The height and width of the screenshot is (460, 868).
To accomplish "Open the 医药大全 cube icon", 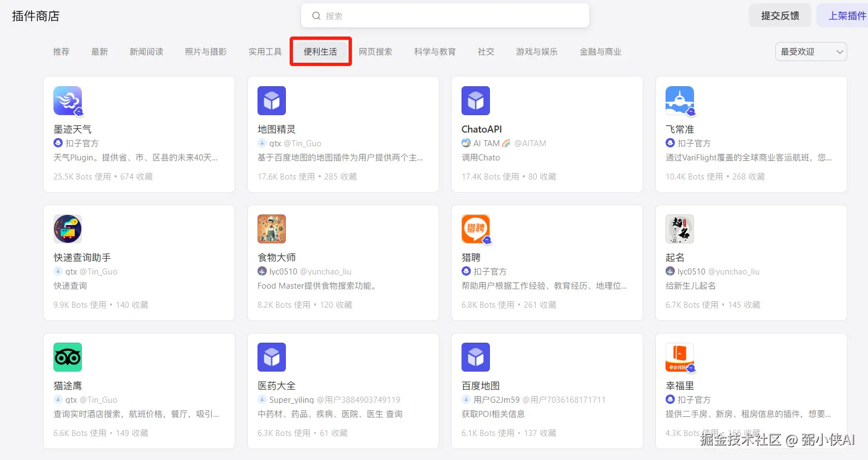I will point(272,357).
